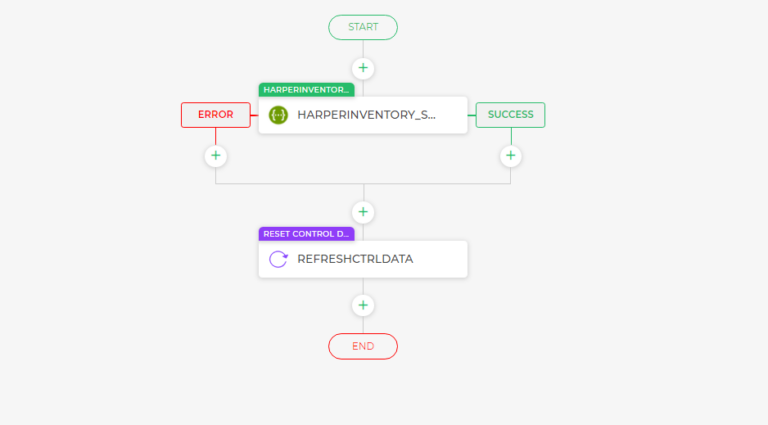Viewport: 768px width, 425px height.
Task: Click the green HARPERINVENTOR... tag label
Action: [306, 90]
